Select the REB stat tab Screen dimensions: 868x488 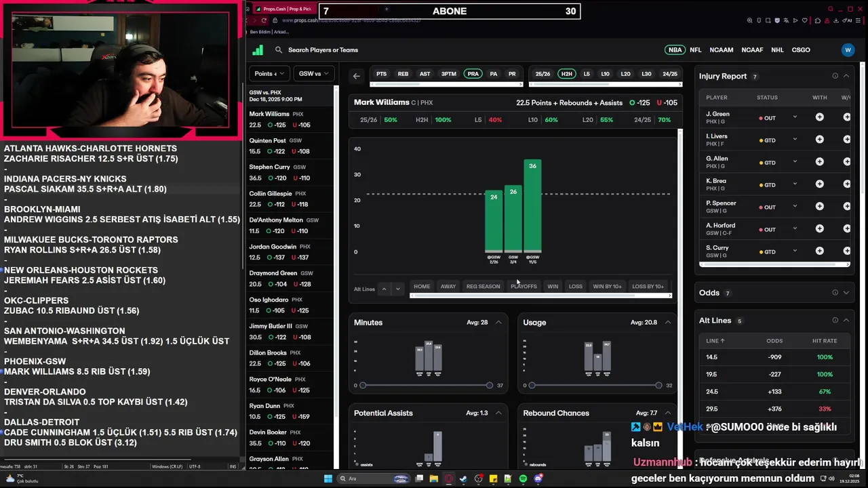(403, 74)
